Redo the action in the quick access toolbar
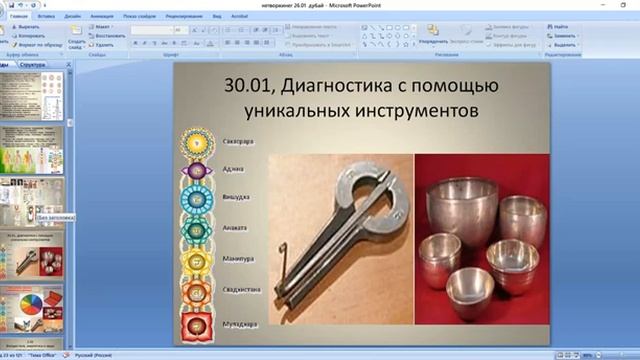Viewport: 640px width, 360px height. [33, 5]
